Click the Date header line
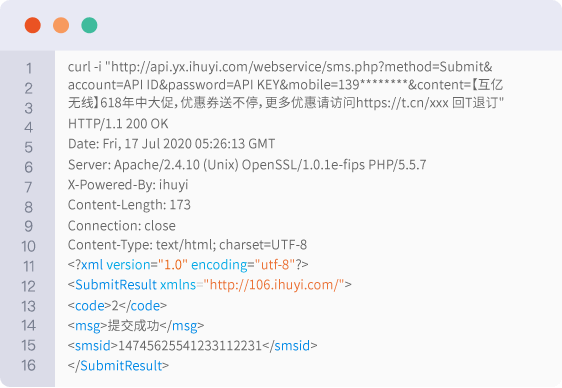562x388 pixels. pos(171,144)
